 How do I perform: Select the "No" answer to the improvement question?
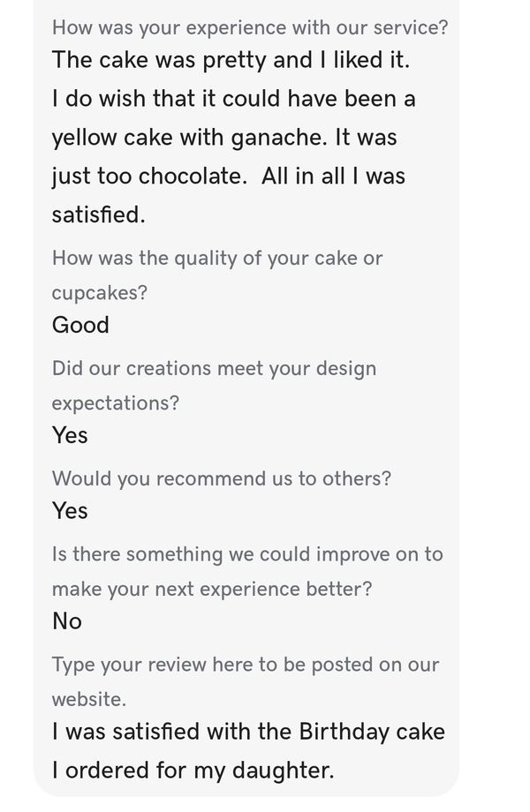coord(67,621)
